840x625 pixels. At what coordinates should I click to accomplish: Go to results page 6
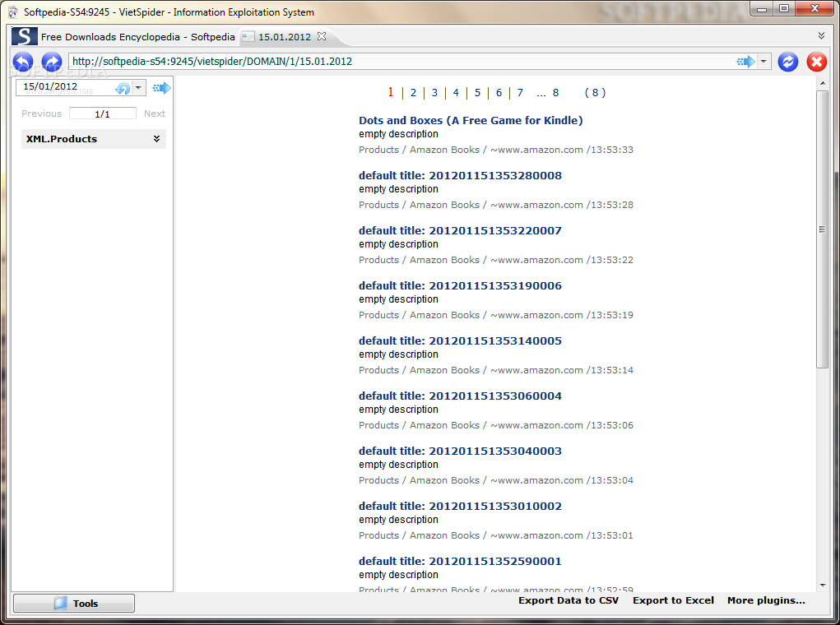(x=499, y=93)
